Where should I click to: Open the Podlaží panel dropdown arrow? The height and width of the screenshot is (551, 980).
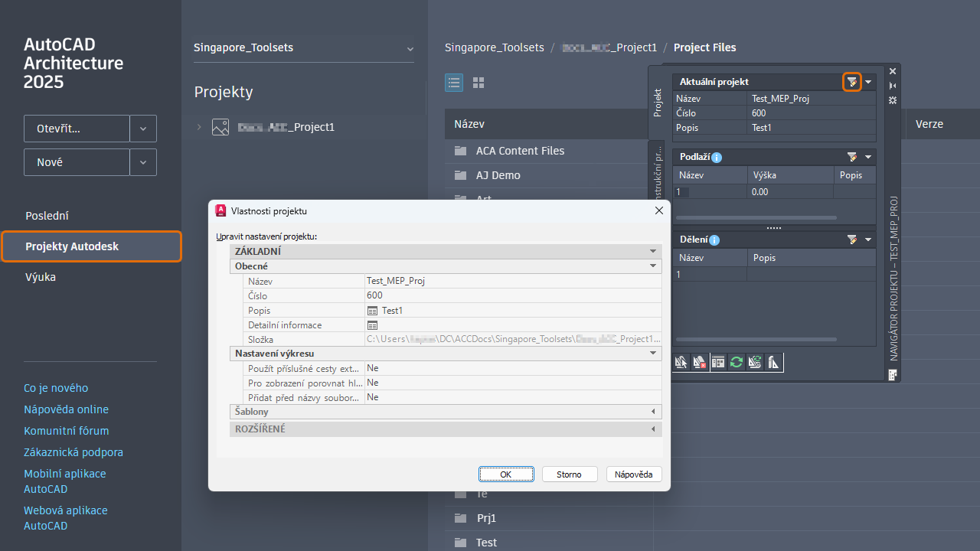click(x=868, y=157)
